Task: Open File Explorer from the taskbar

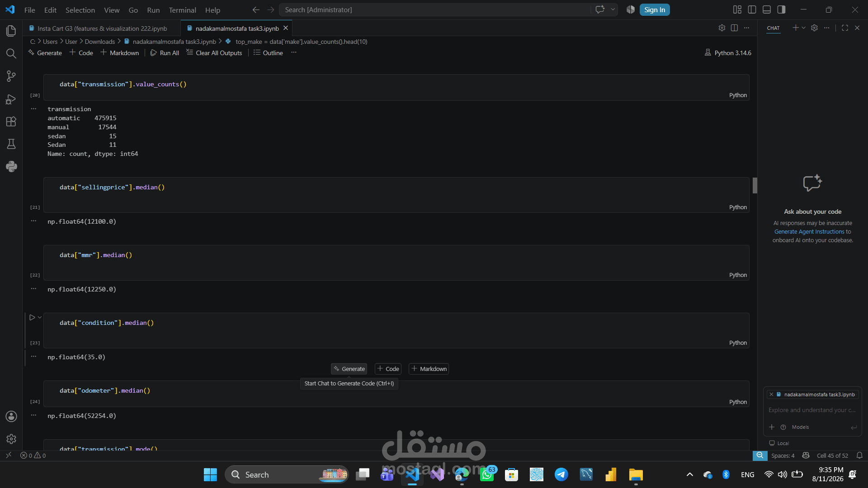Action: pos(636,474)
